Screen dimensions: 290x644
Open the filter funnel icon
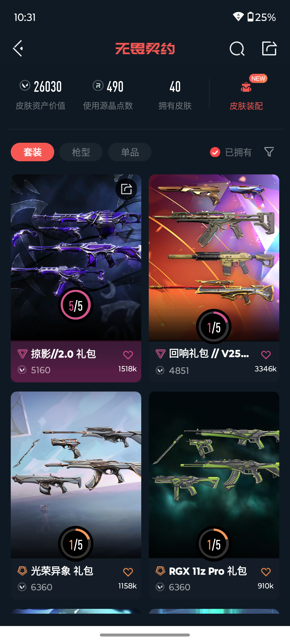tap(269, 152)
